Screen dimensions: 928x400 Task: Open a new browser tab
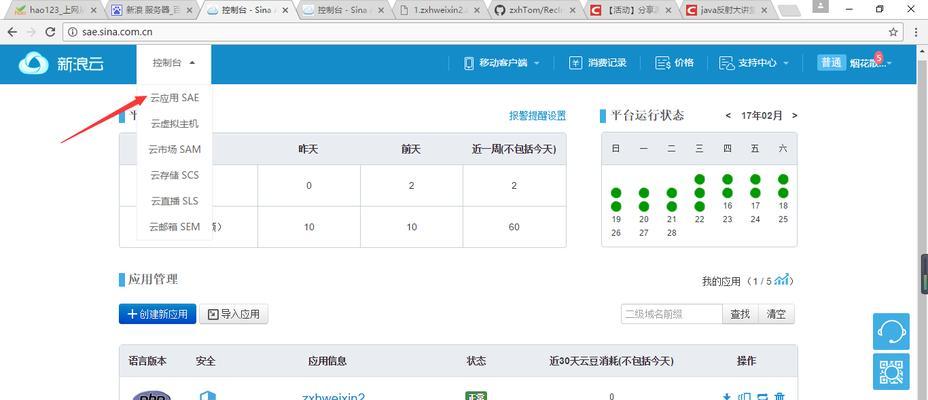(x=788, y=11)
